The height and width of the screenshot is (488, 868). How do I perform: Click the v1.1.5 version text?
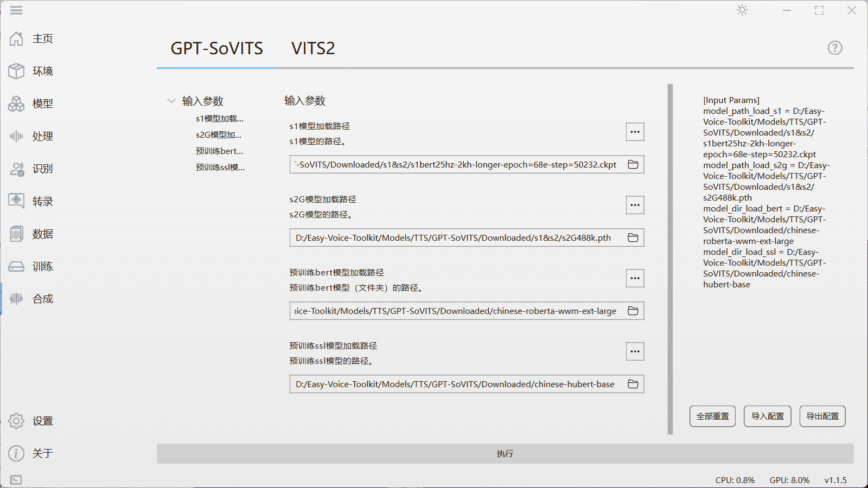(835, 480)
